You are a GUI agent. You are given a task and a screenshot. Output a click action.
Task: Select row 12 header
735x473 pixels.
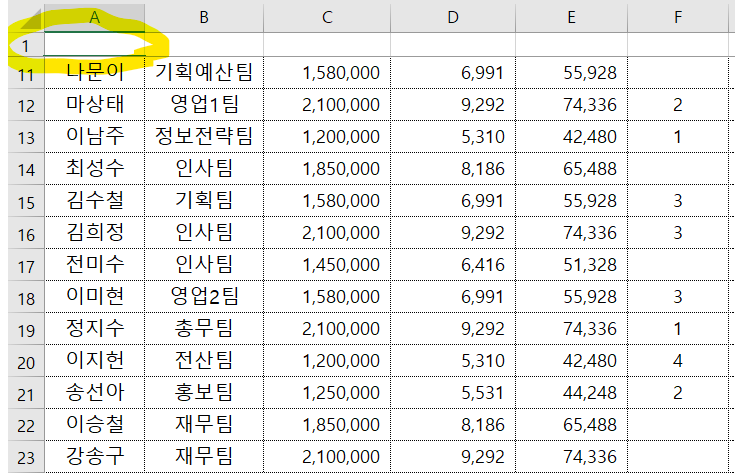click(x=26, y=105)
